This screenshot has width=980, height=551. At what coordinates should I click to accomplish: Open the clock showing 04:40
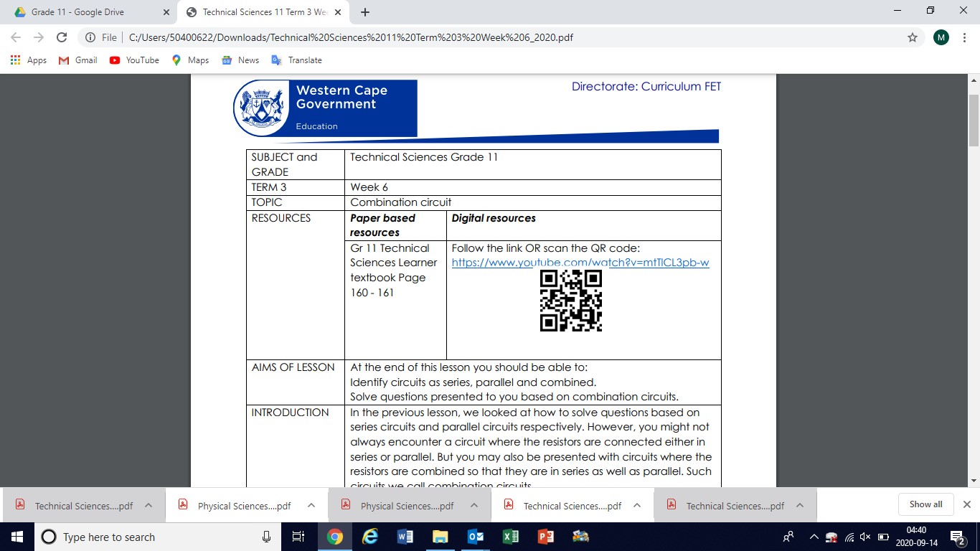(x=916, y=537)
